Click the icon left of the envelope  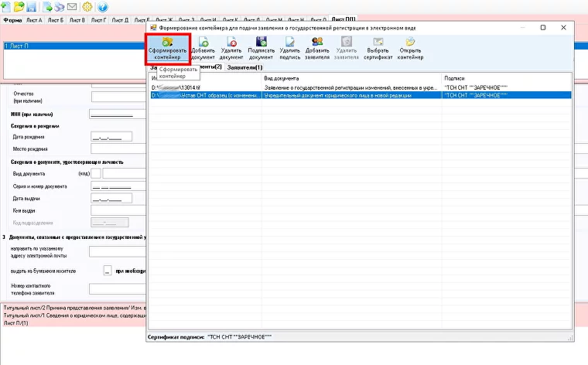click(60, 7)
